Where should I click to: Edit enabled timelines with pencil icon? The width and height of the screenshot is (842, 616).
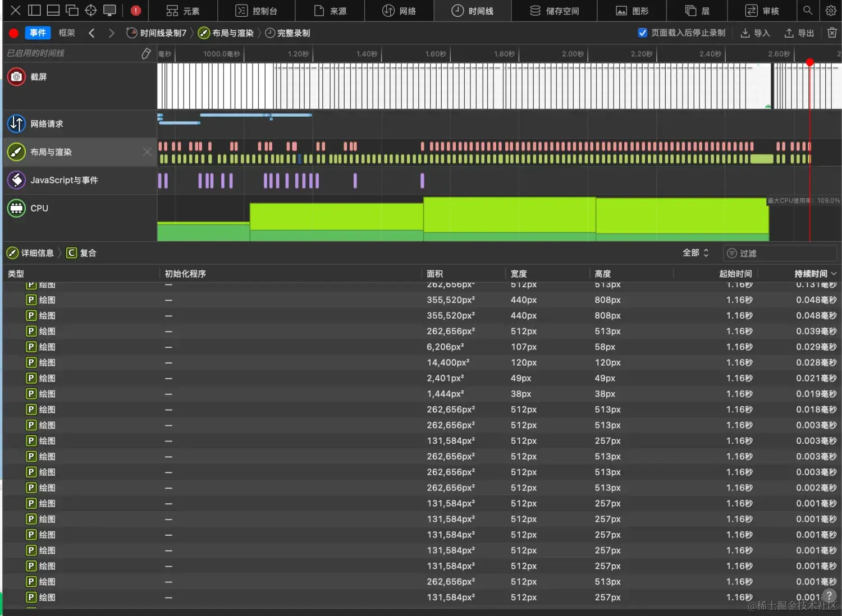pyautogui.click(x=146, y=53)
